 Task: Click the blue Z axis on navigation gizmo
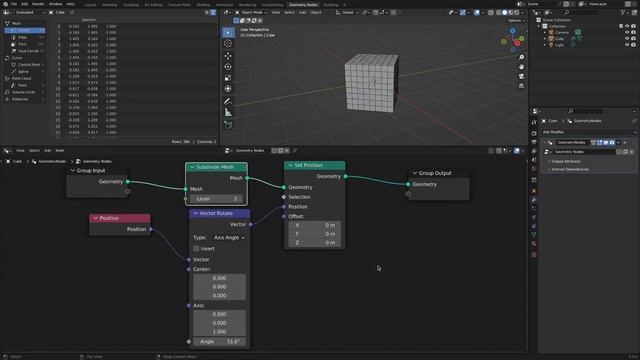(x=512, y=31)
